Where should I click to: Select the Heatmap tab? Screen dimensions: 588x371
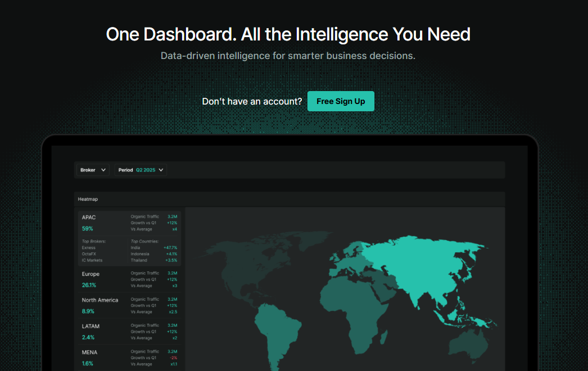(x=88, y=199)
